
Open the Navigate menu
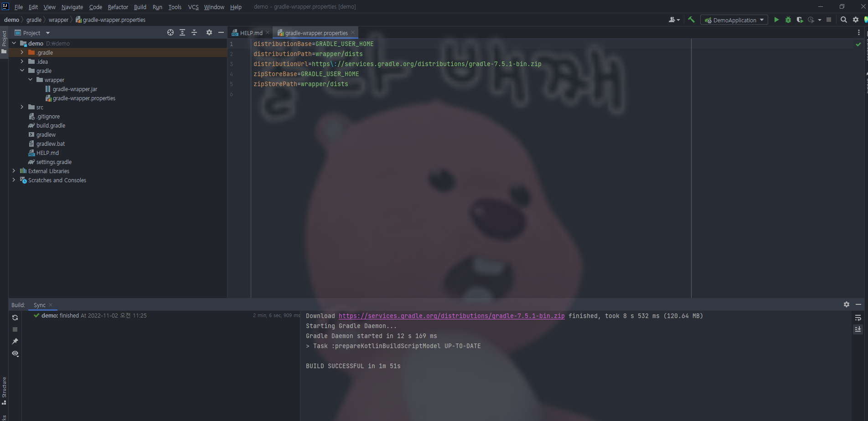coord(72,7)
